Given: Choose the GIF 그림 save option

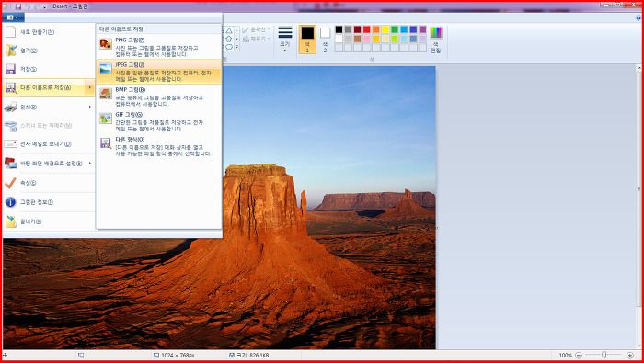Looking at the screenshot, I should pos(158,121).
